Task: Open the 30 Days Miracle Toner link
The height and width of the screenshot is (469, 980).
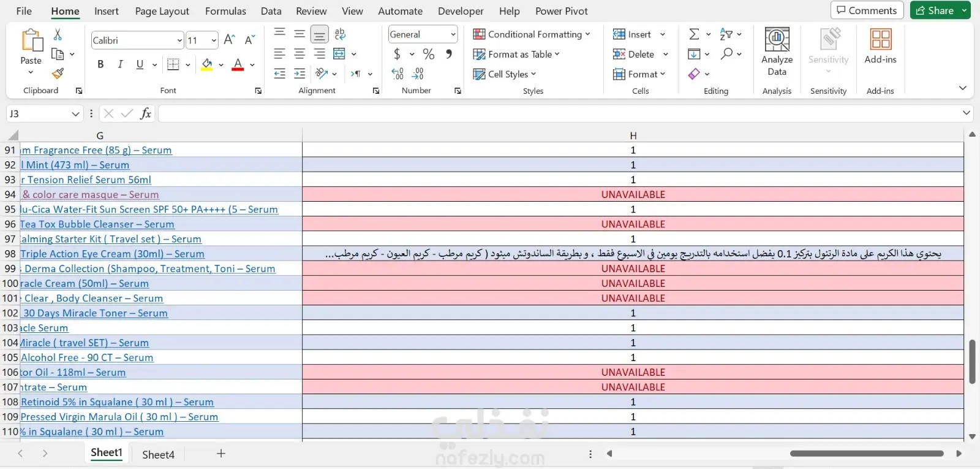Action: [x=95, y=313]
